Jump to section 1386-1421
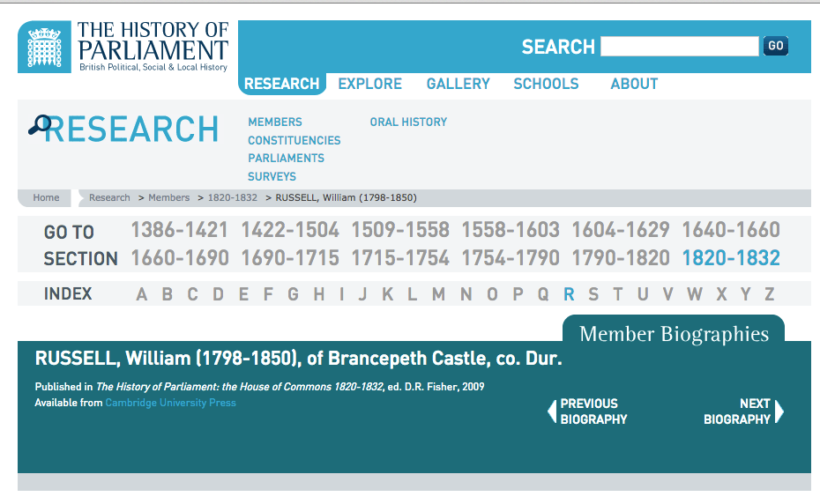The height and width of the screenshot is (504, 820). point(179,231)
